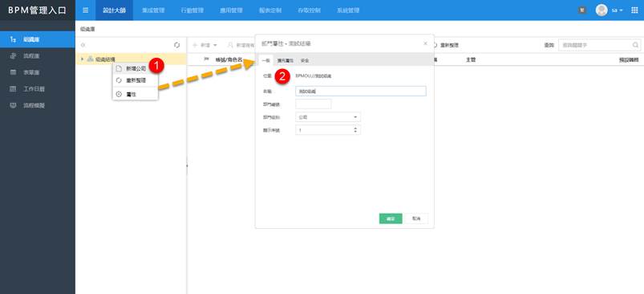Viewport: 644px width, 294px height.
Task: Click the panel splitter collapse handle
Action: point(187,165)
